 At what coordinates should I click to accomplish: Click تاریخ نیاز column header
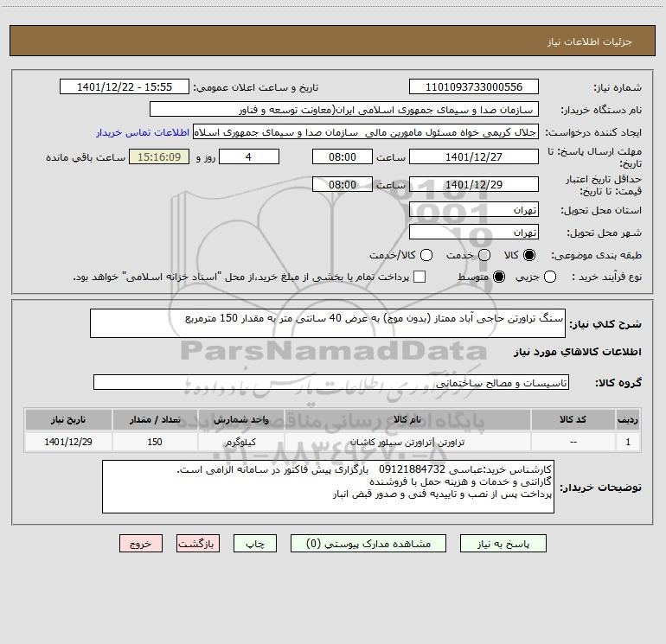(x=68, y=419)
